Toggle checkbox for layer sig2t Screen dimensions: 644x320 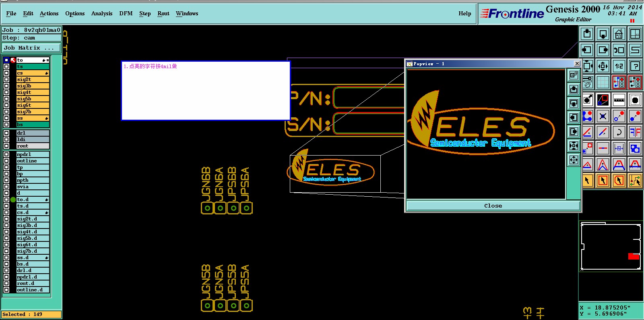pyautogui.click(x=6, y=79)
